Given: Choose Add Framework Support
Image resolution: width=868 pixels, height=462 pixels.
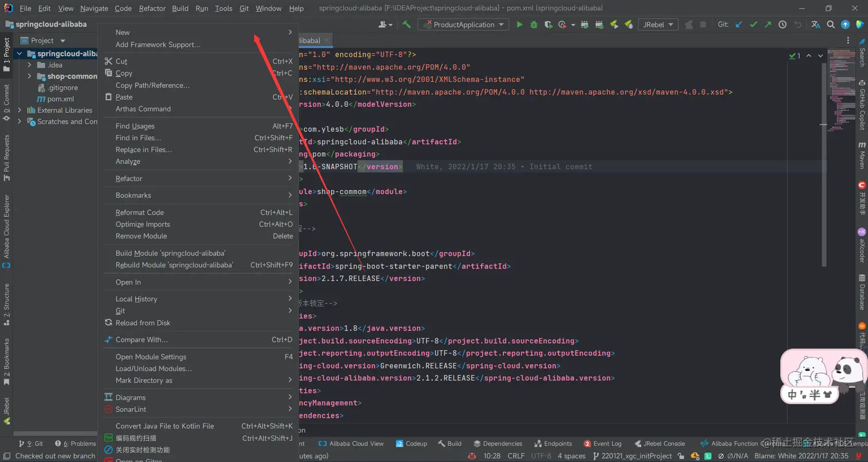Looking at the screenshot, I should pyautogui.click(x=199, y=44).
